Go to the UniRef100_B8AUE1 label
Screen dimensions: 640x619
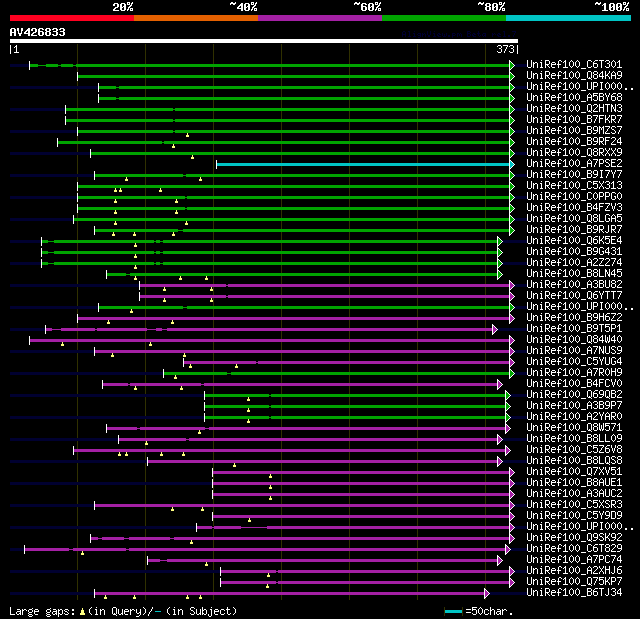coord(574,483)
